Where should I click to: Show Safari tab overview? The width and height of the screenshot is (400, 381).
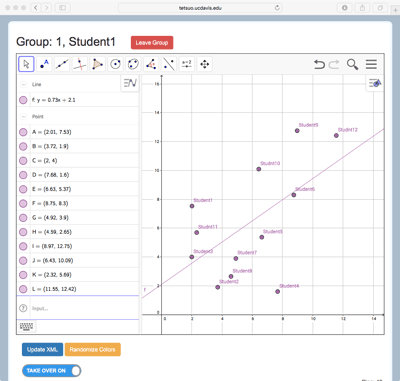pos(380,7)
